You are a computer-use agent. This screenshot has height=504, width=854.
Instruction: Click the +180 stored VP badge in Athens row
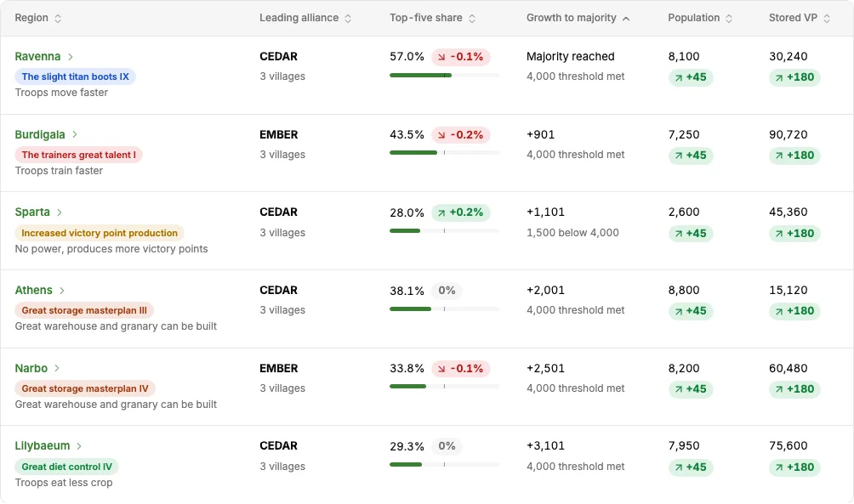coord(794,311)
